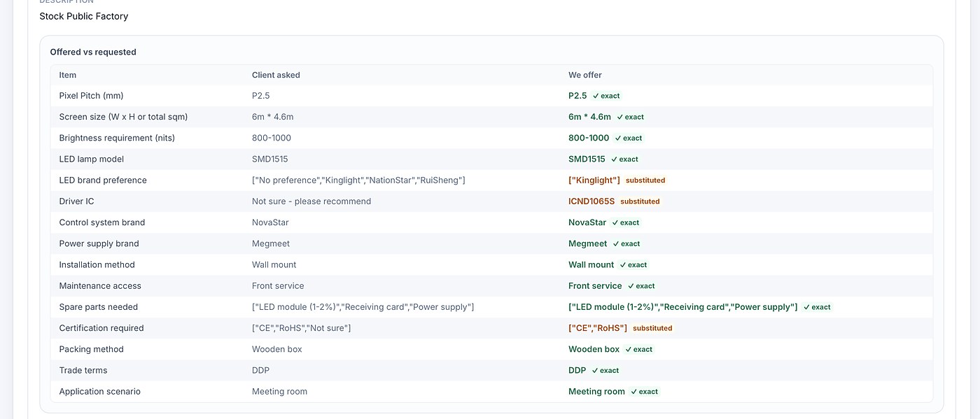The width and height of the screenshot is (980, 419).
Task: Click the 'Stock Public Factory' description text
Action: click(84, 16)
